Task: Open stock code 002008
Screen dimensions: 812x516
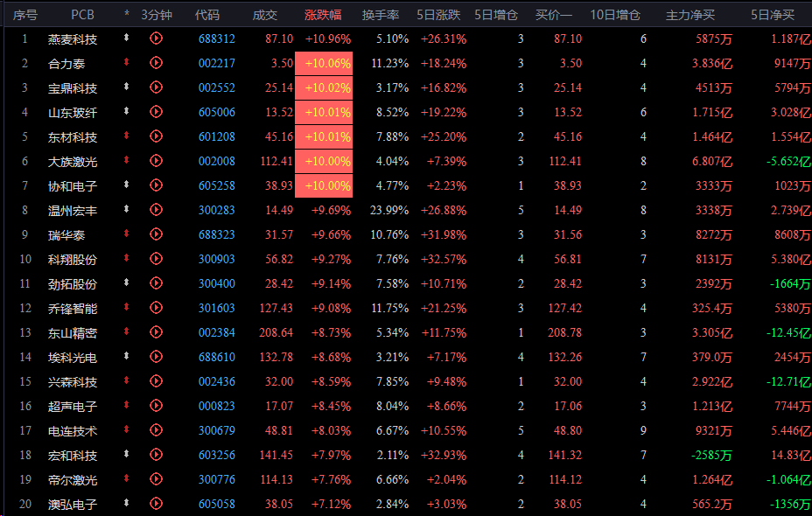Action: (216, 162)
